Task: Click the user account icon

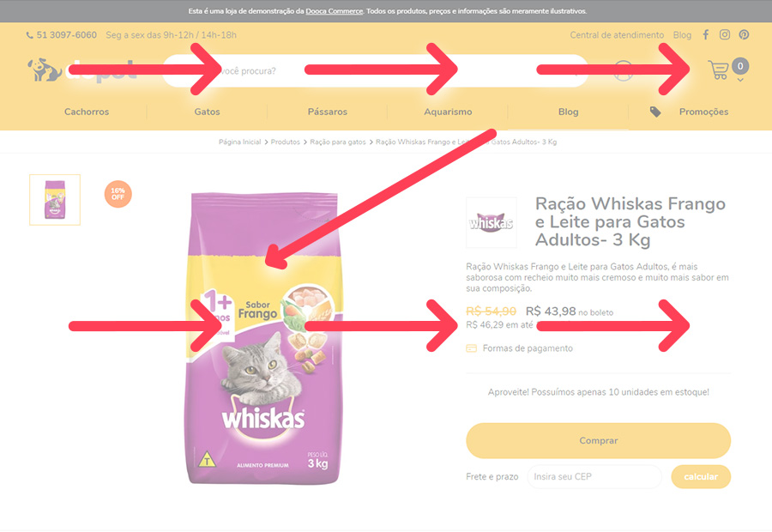Action: [624, 70]
